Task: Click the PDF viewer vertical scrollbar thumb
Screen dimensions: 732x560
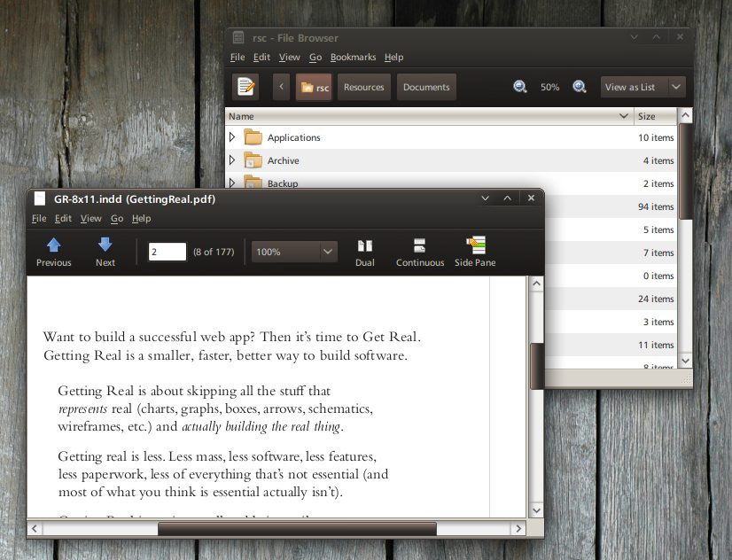Action: (536, 366)
